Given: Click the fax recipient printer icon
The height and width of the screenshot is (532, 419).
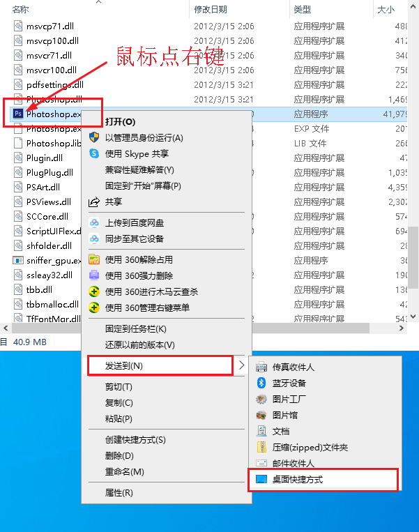Looking at the screenshot, I should click(x=261, y=367).
